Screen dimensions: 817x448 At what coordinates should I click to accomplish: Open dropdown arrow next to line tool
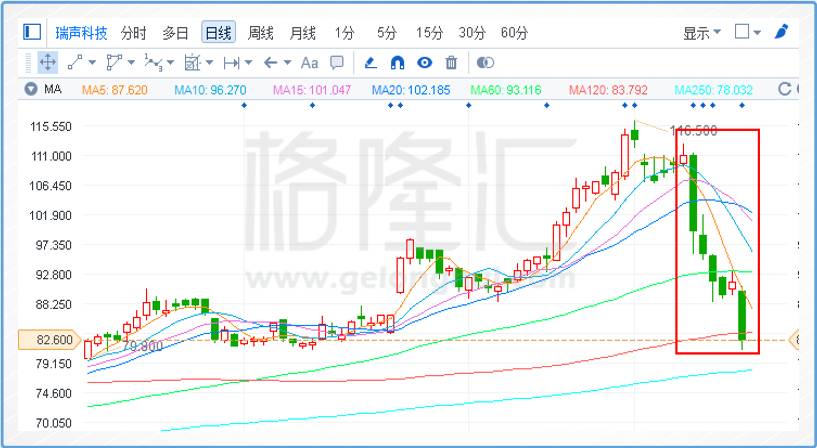(x=92, y=63)
